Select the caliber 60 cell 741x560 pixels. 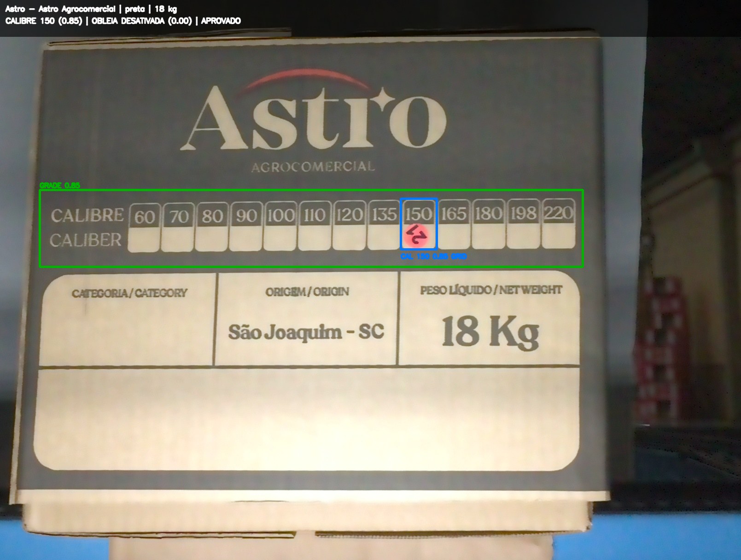(144, 227)
